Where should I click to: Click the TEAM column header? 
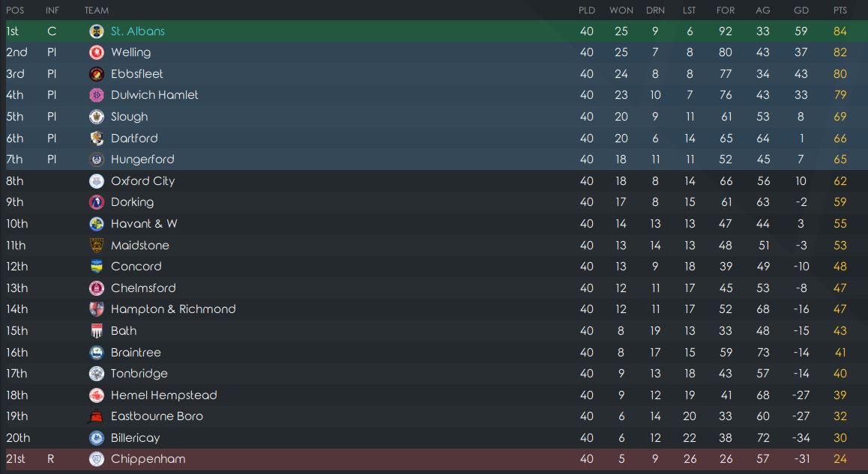(x=96, y=10)
